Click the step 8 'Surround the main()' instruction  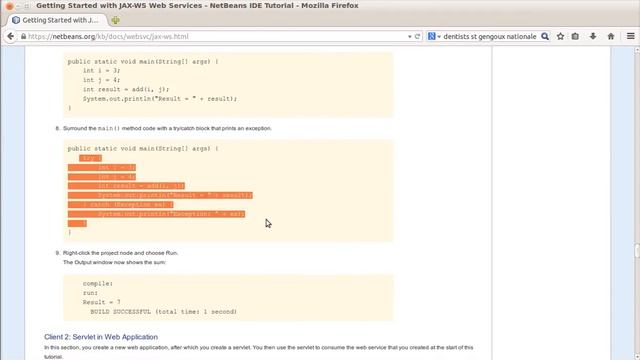(x=167, y=128)
